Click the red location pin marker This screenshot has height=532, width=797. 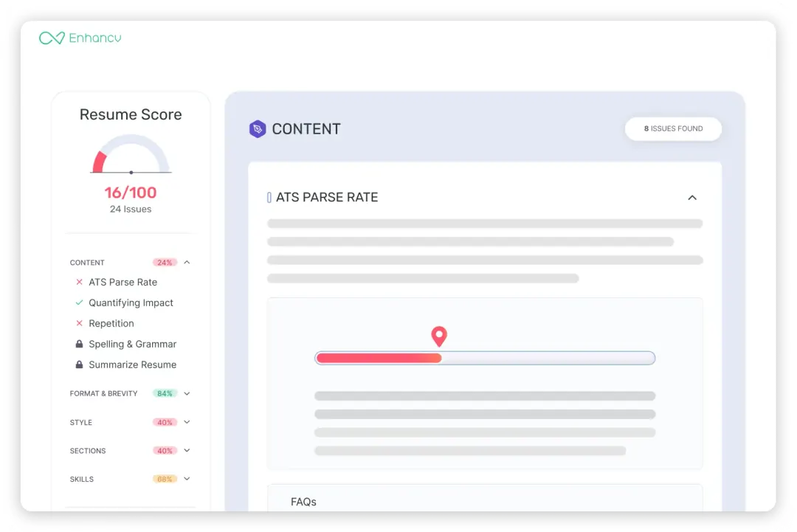click(x=439, y=336)
